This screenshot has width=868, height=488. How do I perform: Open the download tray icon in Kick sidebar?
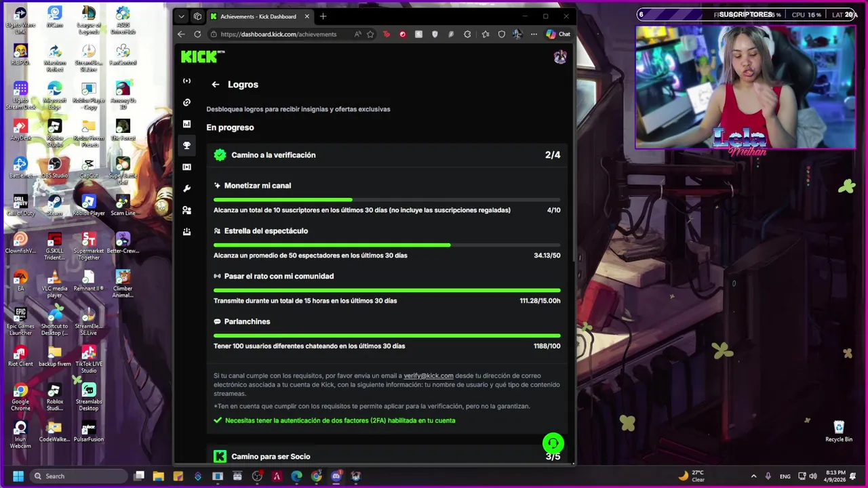pos(186,232)
